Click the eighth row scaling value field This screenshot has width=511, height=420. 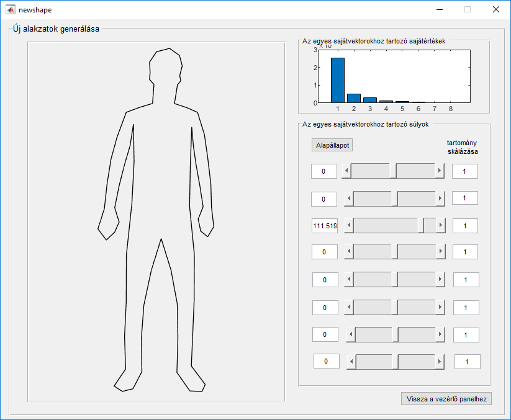click(467, 361)
